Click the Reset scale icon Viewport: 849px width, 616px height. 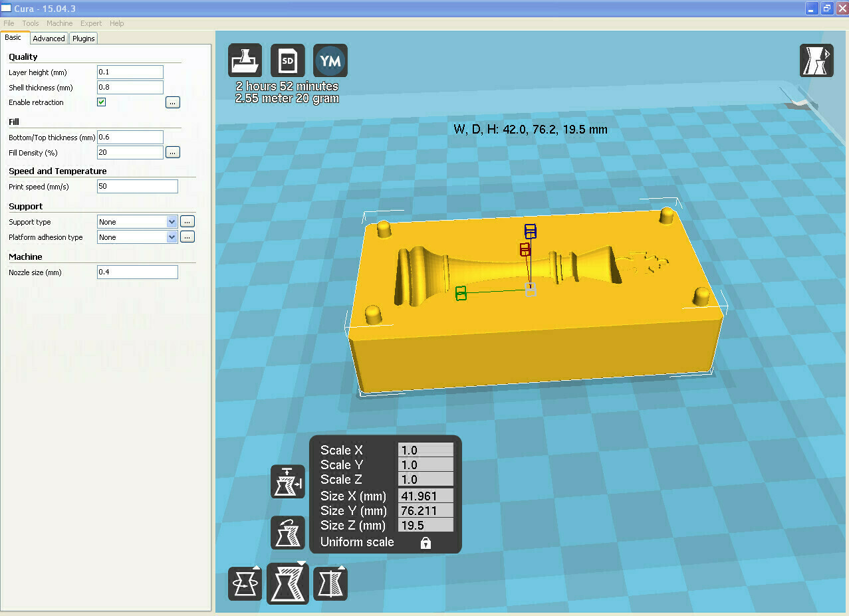[x=288, y=532]
